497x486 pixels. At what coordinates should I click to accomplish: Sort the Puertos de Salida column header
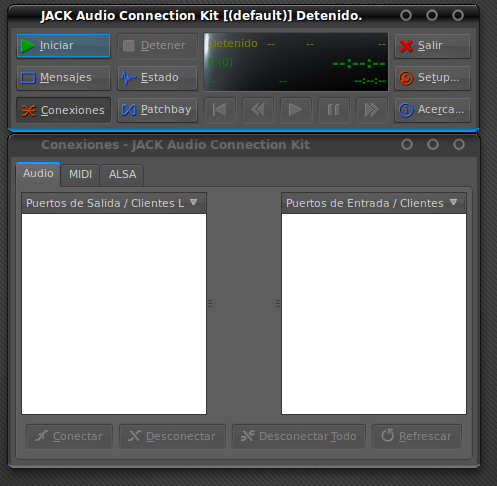[114, 203]
